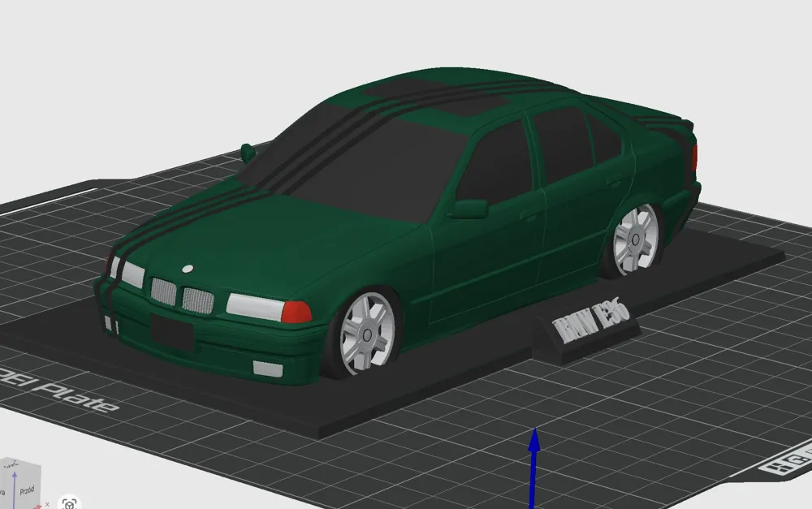The height and width of the screenshot is (509, 812).
Task: Select the 'BMW E36' nameplate object
Action: coord(588,332)
